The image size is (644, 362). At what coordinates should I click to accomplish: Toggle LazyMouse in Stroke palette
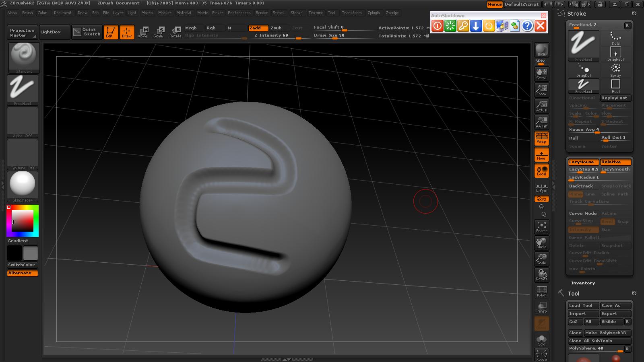pos(583,162)
